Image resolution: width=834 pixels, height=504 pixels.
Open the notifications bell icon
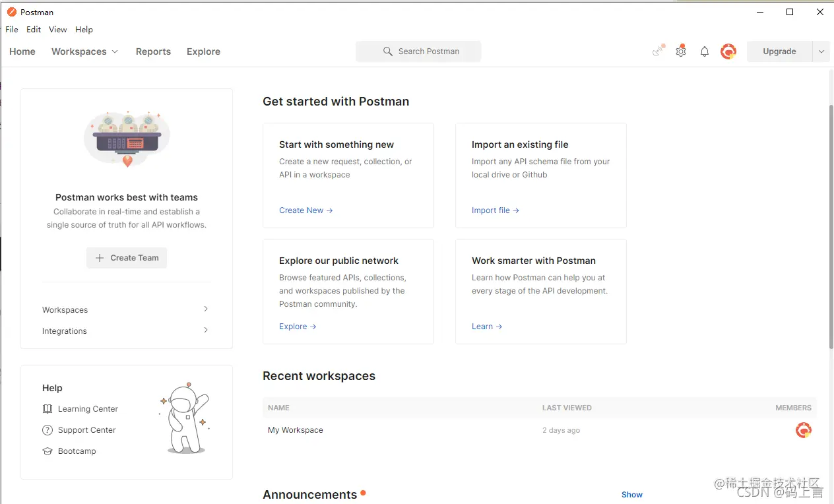coord(705,51)
